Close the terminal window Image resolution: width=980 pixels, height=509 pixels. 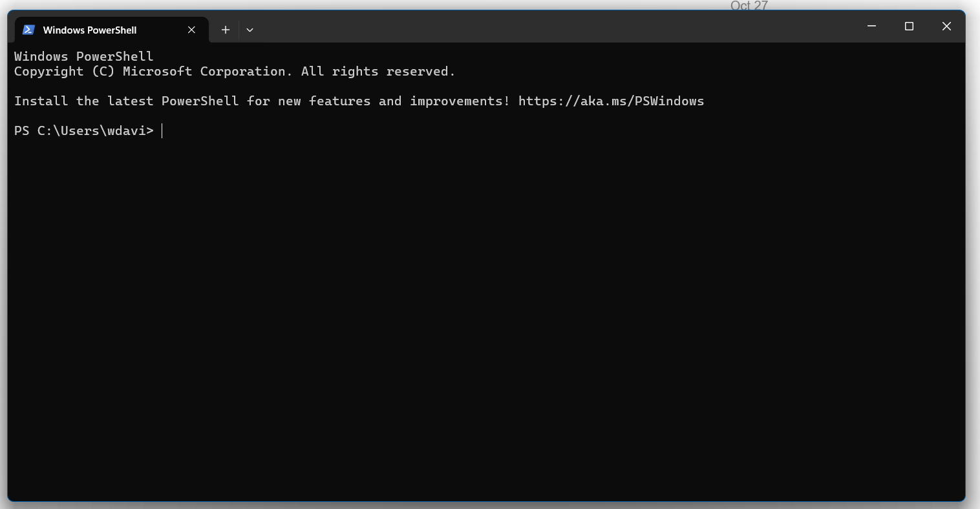tap(946, 26)
